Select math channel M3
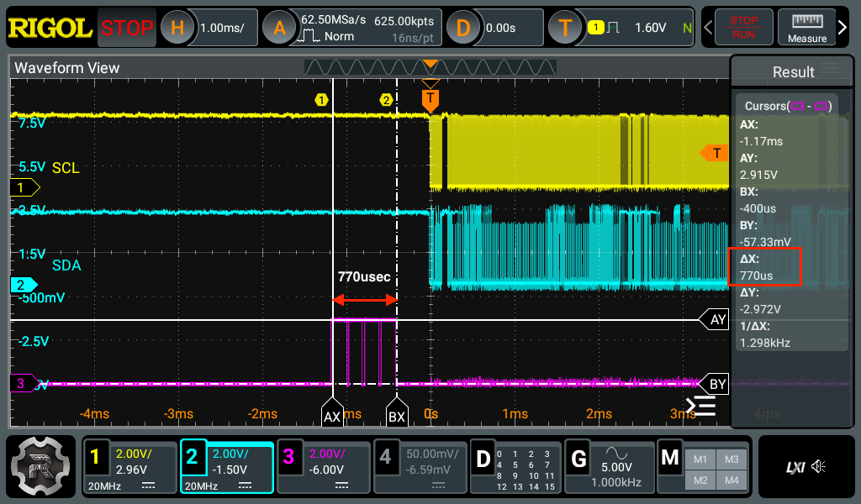This screenshot has height=504, width=861. (x=732, y=459)
